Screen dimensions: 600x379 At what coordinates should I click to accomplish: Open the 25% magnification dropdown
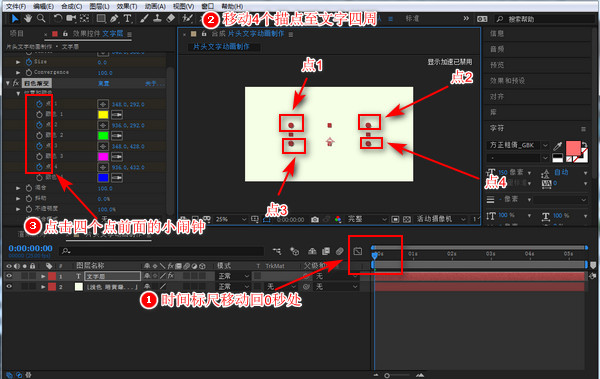pos(231,219)
